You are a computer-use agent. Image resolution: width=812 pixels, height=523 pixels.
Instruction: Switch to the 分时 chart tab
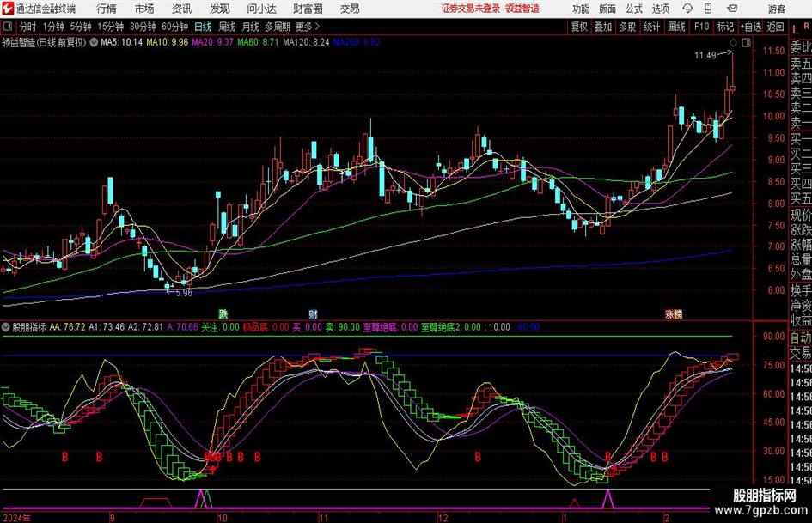pyautogui.click(x=27, y=27)
